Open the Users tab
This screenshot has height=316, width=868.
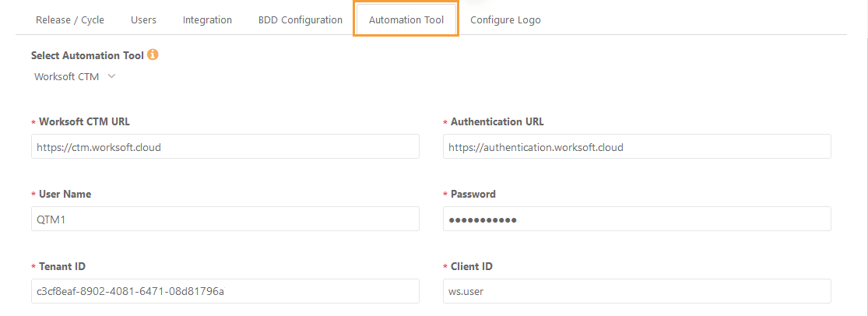pyautogui.click(x=143, y=20)
